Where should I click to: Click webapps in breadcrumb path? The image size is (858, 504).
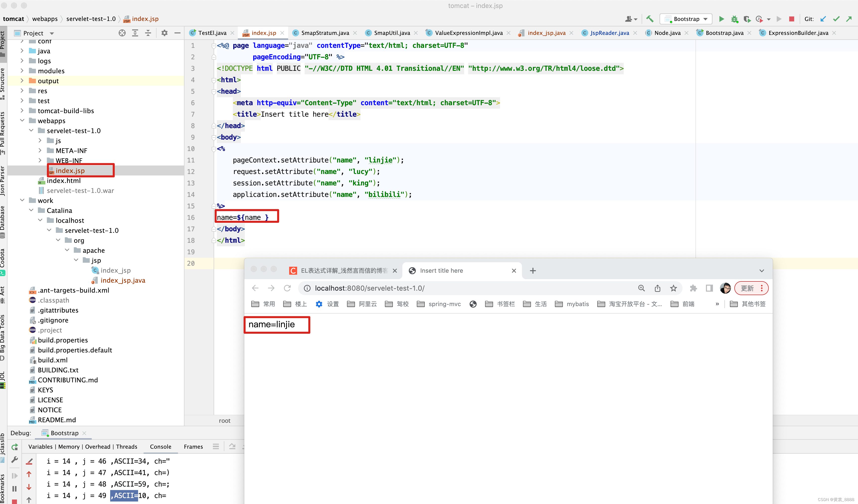[x=45, y=19]
